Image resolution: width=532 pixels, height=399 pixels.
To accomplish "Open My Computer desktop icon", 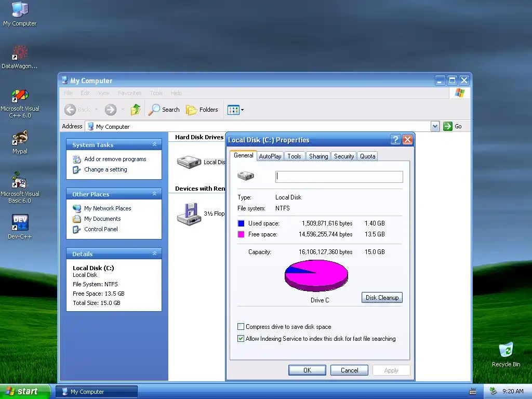I will pyautogui.click(x=20, y=14).
